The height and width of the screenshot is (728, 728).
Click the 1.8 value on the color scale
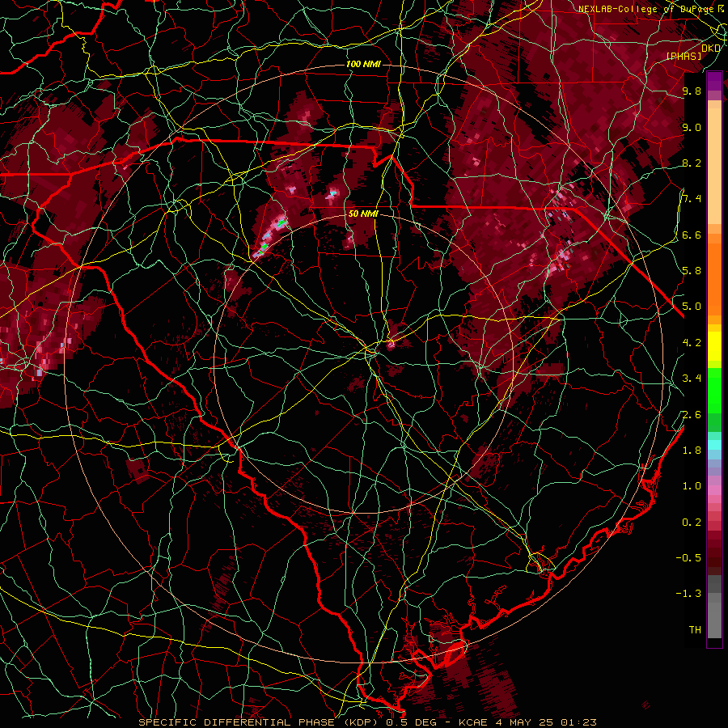coord(692,451)
